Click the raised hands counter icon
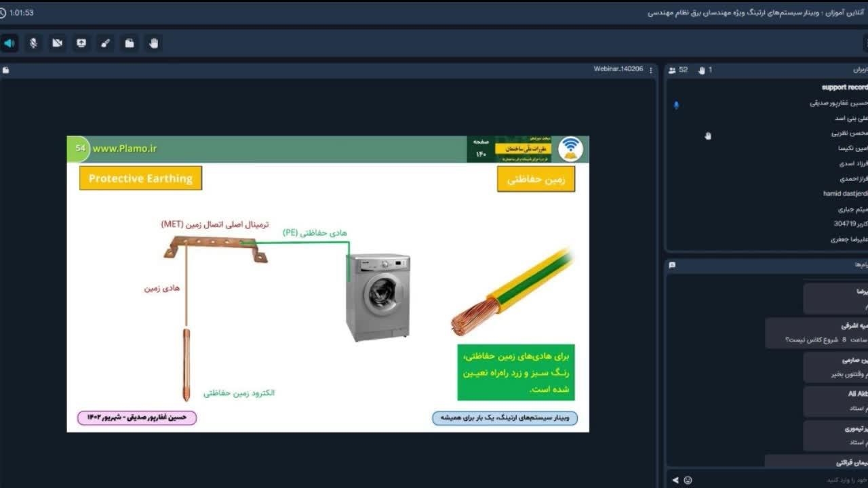This screenshot has width=868, height=488. [702, 70]
